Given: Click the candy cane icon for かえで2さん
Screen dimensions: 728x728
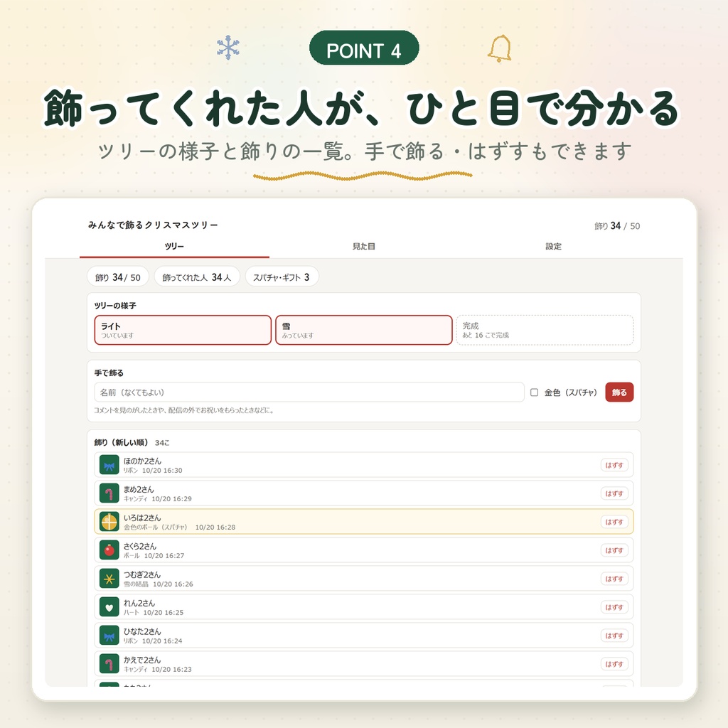Looking at the screenshot, I should (109, 664).
